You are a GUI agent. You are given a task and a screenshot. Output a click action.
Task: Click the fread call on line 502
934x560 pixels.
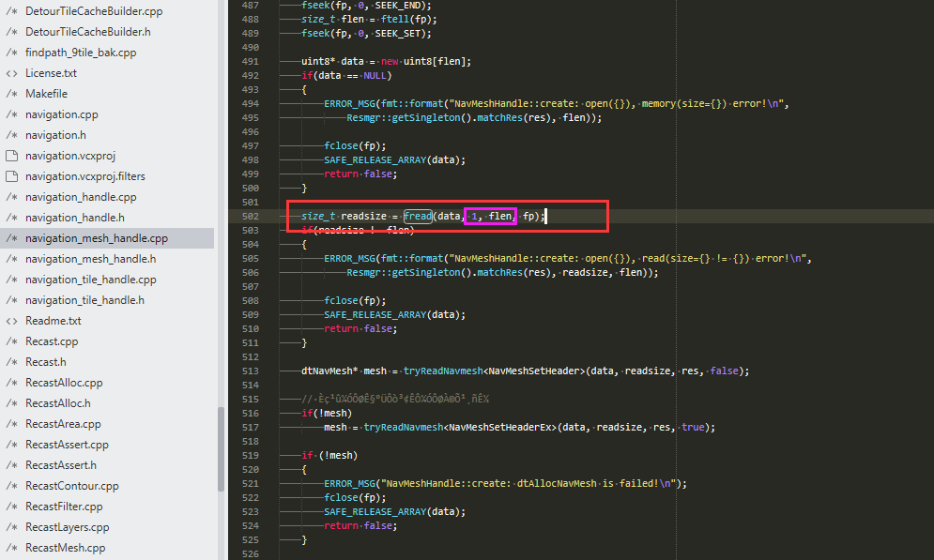(x=418, y=216)
